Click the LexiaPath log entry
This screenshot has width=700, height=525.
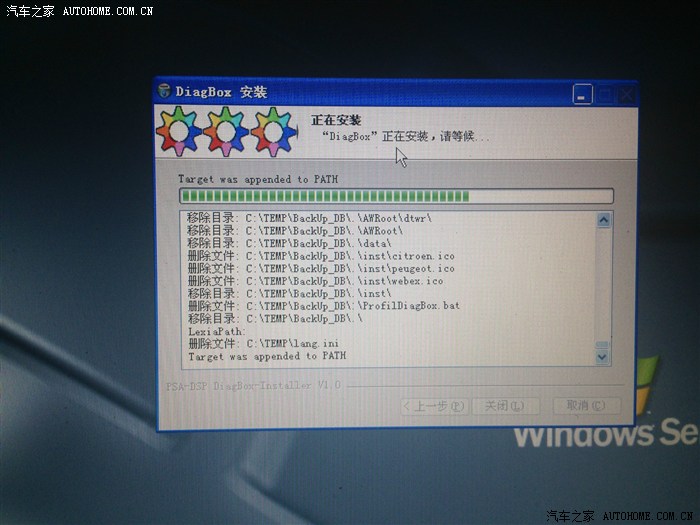click(217, 331)
